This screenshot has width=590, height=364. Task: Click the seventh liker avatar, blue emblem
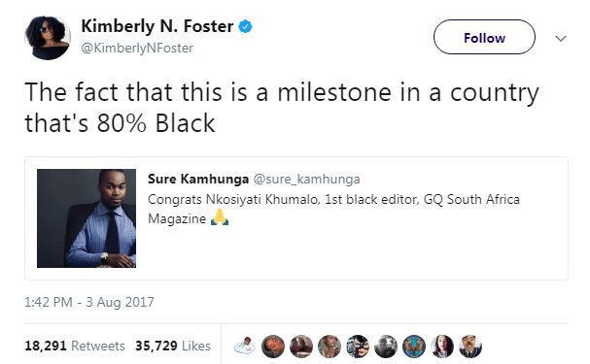click(x=414, y=346)
